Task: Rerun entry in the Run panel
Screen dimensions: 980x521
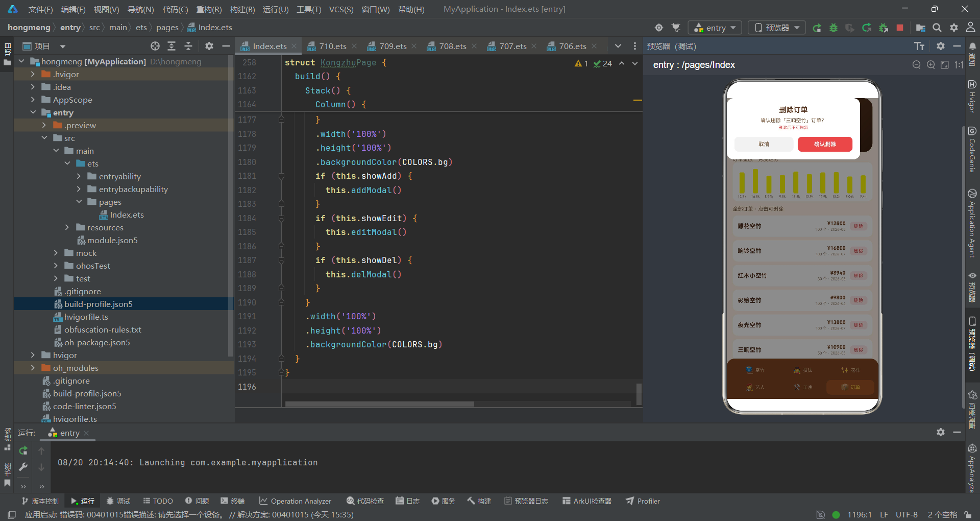Action: point(23,451)
